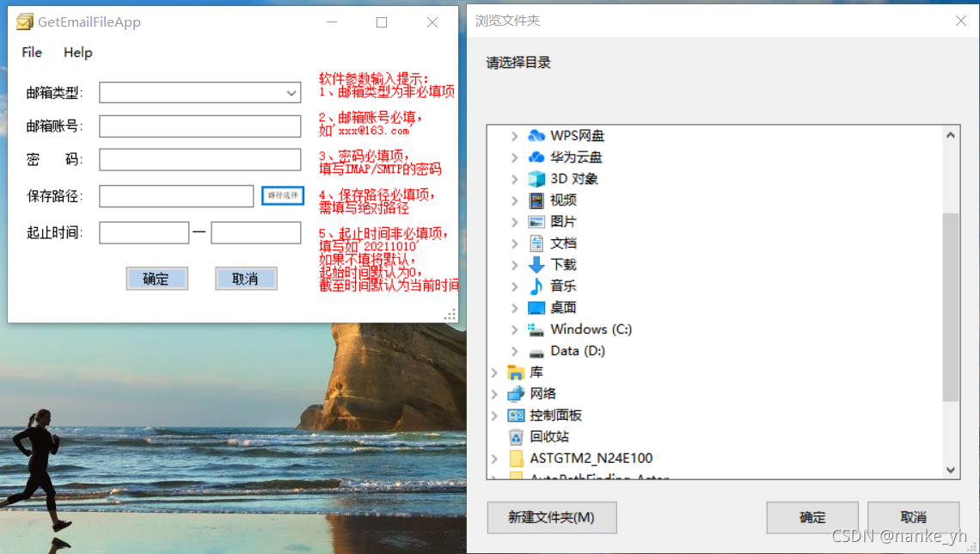Click 新建文件夹(M) button

(551, 517)
